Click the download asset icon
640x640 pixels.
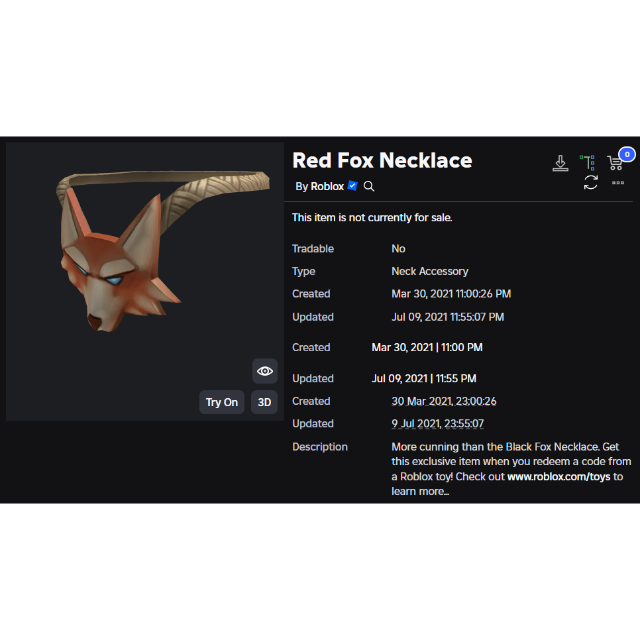560,163
